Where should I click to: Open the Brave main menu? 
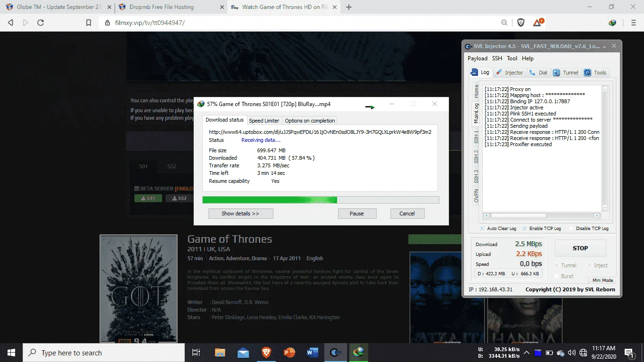pos(634,23)
